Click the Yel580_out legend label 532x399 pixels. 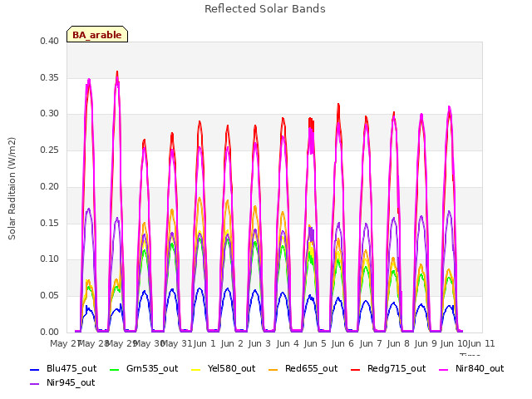pyautogui.click(x=231, y=368)
